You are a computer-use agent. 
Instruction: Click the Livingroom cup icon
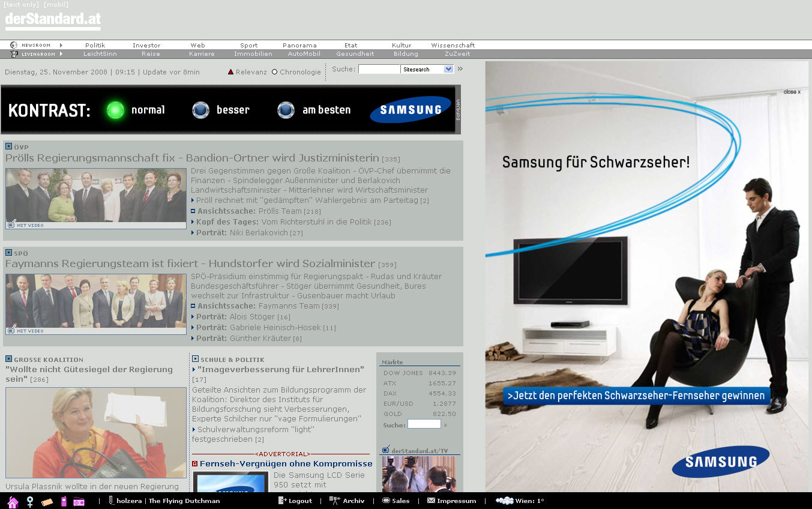pos(14,54)
